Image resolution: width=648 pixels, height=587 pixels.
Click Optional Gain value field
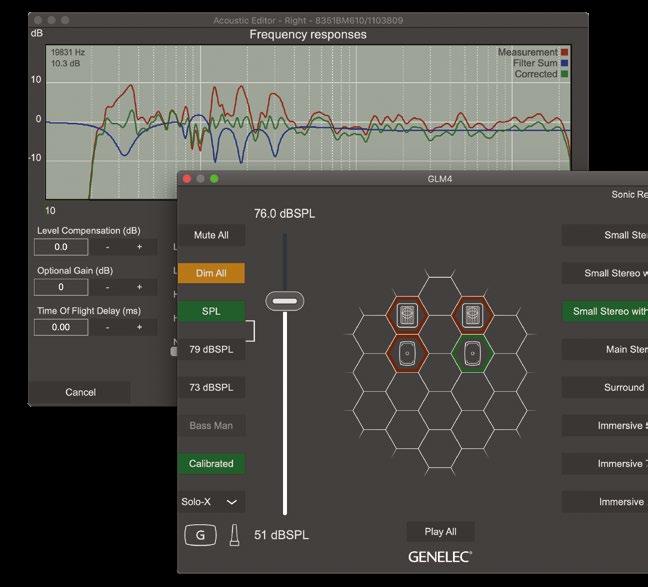tap(61, 287)
